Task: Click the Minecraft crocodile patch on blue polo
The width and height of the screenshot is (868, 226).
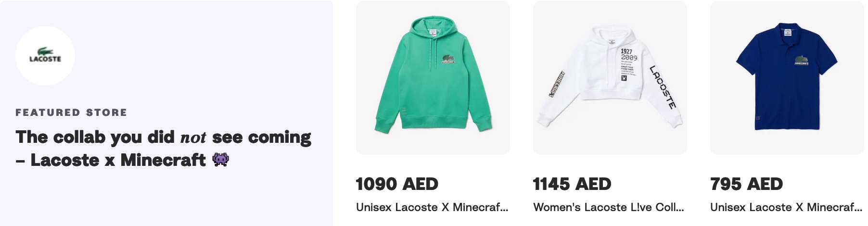Action: (801, 60)
